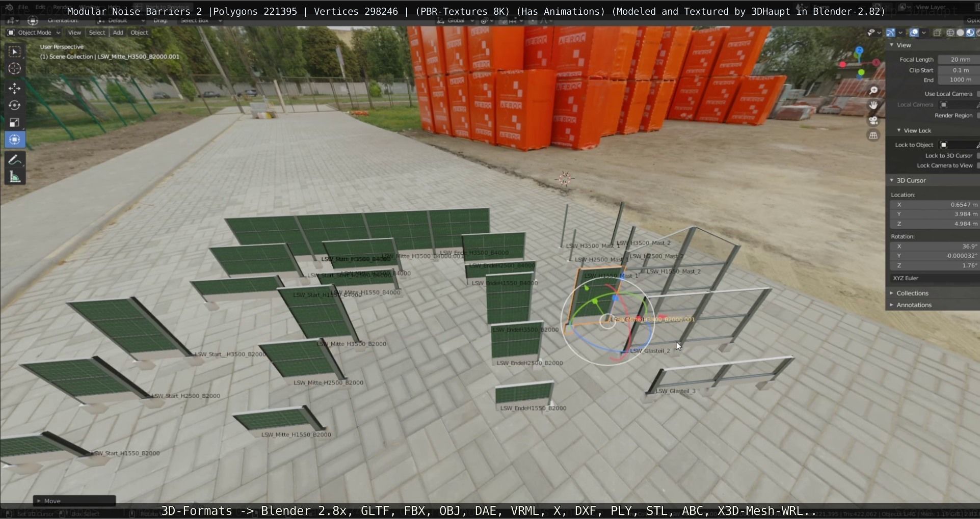Click the LSW_Mitte_H1550_B2000 object label
The image size is (980, 519).
[x=296, y=435]
